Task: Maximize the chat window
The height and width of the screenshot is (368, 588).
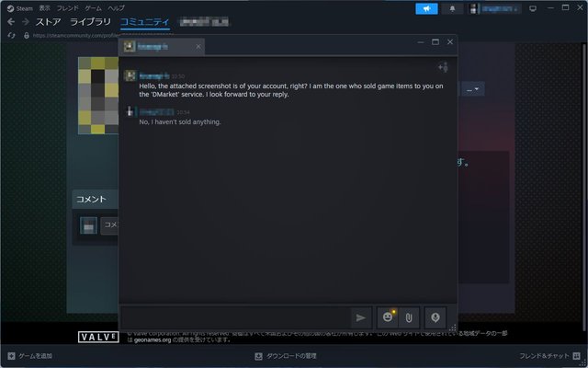Action: 435,42
